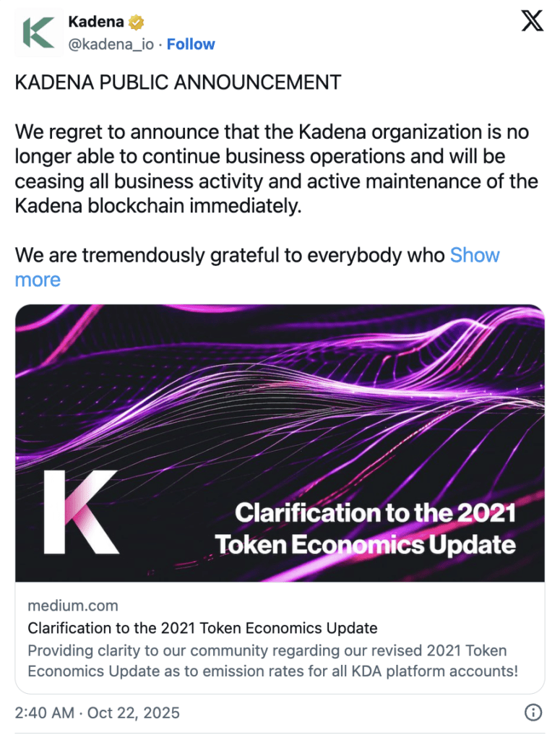Open the card title link below the image
Image resolution: width=560 pixels, height=740 pixels.
(202, 627)
